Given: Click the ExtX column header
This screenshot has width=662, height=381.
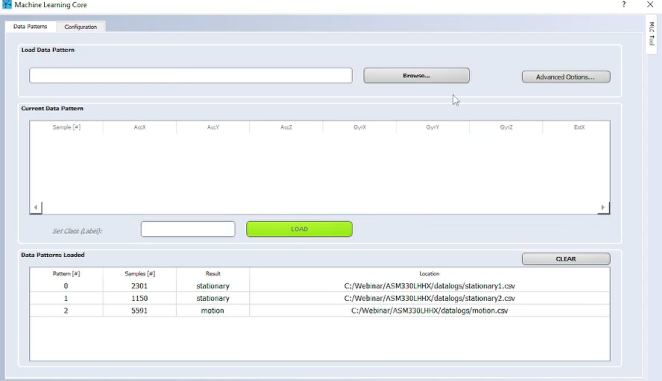Looking at the screenshot, I should tap(576, 127).
